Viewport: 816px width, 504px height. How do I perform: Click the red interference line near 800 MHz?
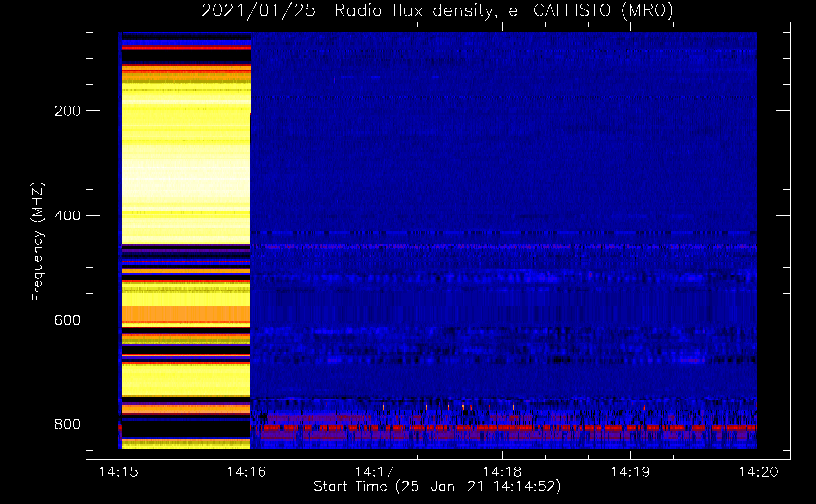pyautogui.click(x=504, y=428)
